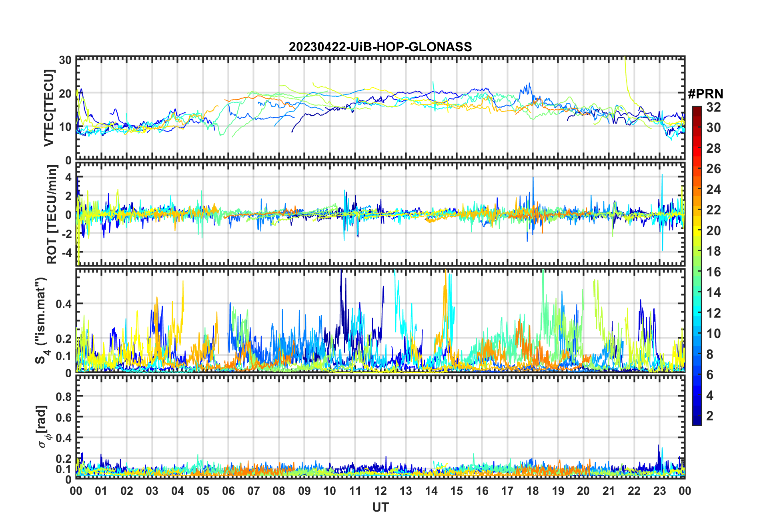Screen dimensions: 761x532
Task: Pick the dark red colorbar segment near 32
Action: (697, 111)
